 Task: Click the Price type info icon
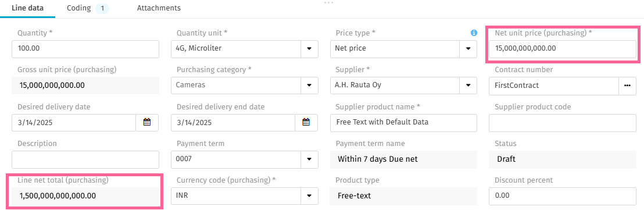(474, 33)
